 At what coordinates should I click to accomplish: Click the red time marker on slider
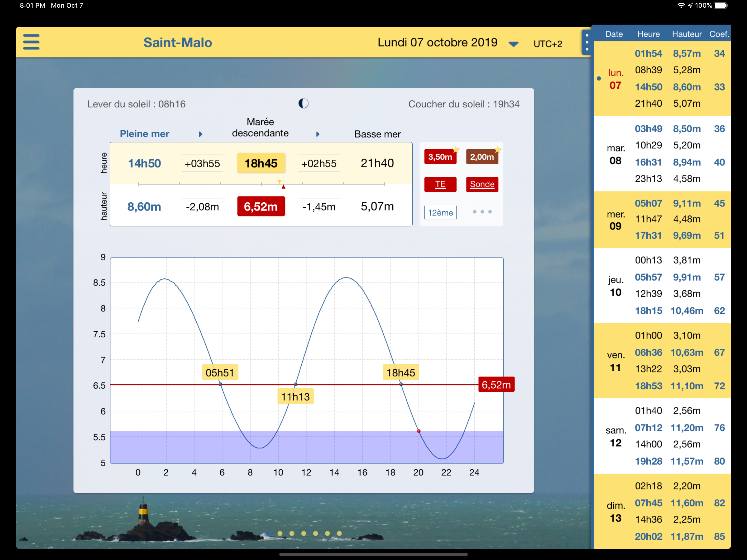tap(283, 187)
